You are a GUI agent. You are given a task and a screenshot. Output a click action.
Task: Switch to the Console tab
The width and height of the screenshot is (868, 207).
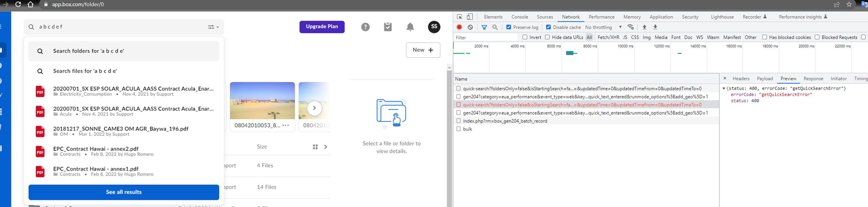pos(519,17)
